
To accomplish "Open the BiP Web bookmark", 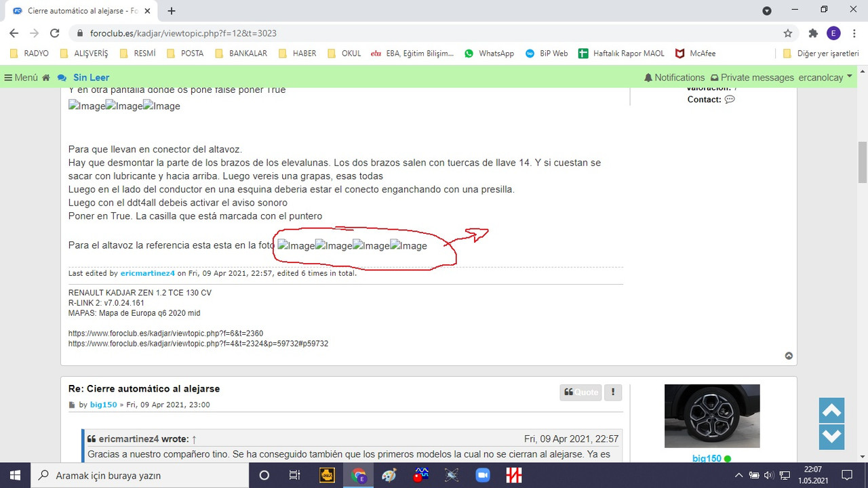I will [547, 53].
